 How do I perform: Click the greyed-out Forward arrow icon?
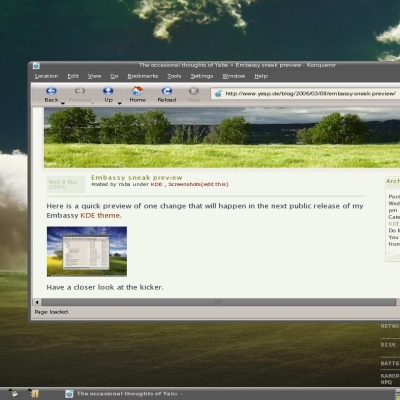pos(80,91)
